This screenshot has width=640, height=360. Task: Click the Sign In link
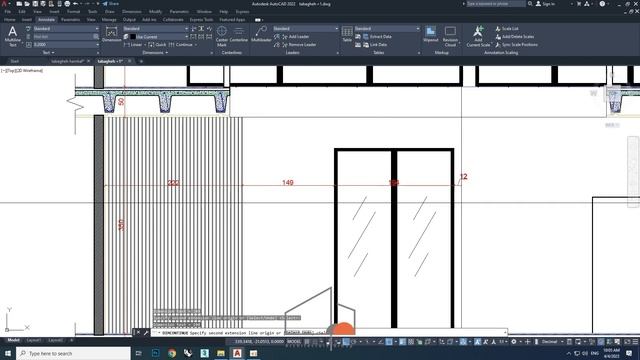(545, 4)
